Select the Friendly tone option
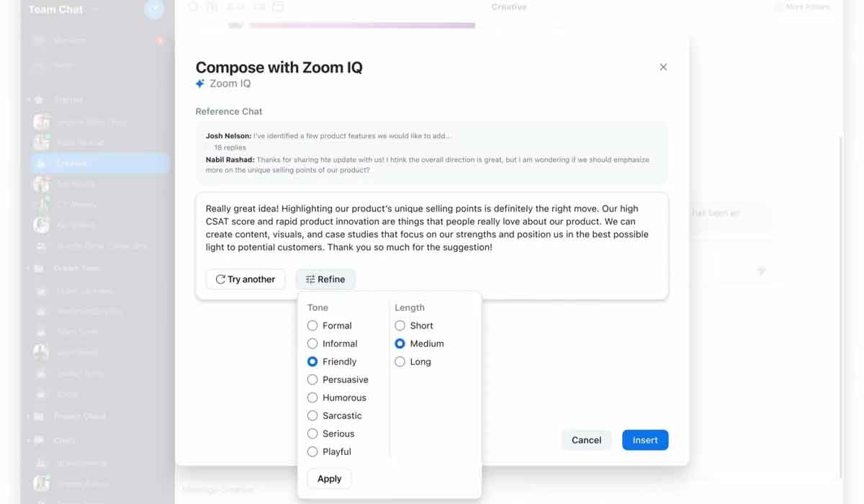This screenshot has width=864, height=504. pyautogui.click(x=312, y=361)
